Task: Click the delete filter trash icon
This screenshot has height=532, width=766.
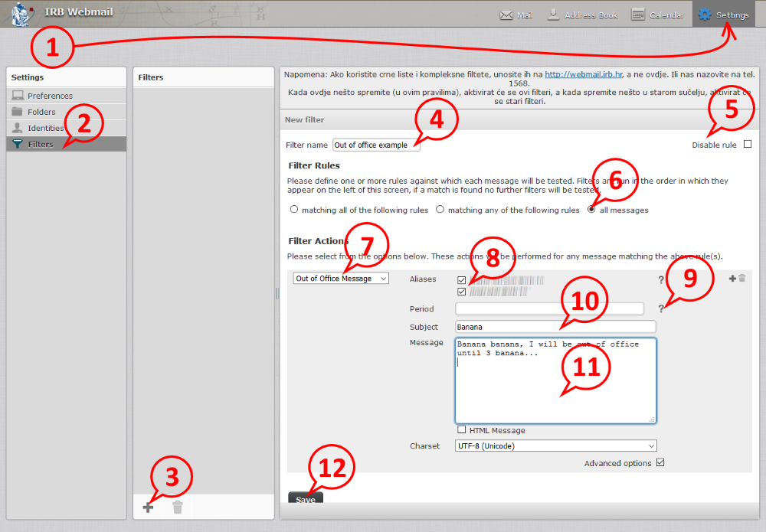Action: pyautogui.click(x=178, y=508)
